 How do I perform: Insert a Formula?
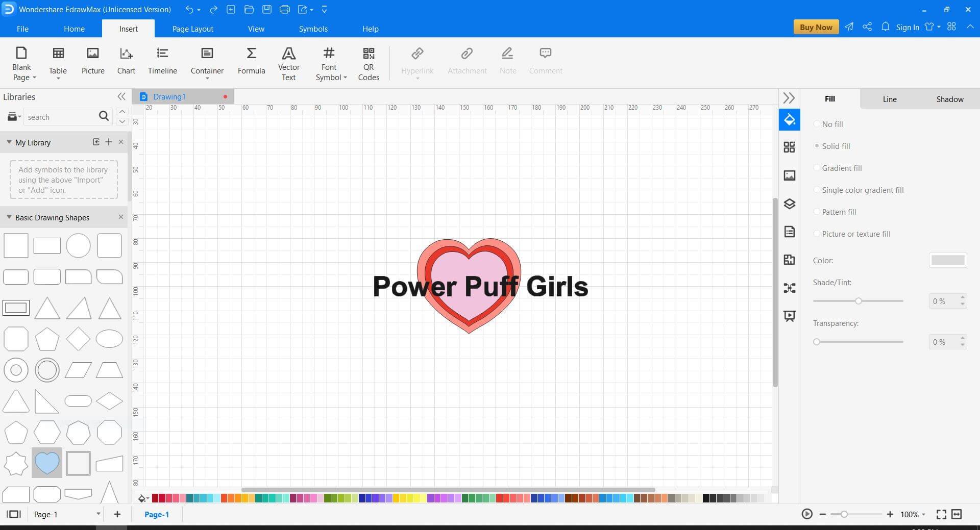coord(251,61)
